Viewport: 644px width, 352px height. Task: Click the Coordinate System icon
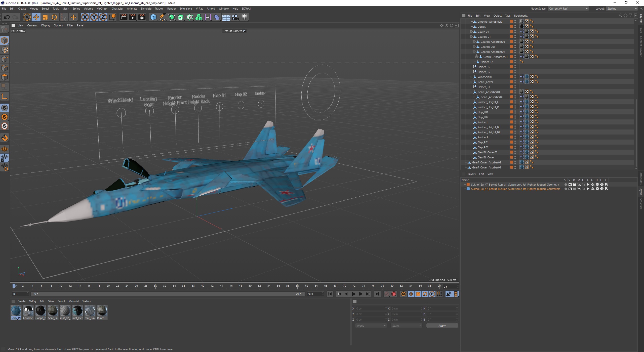point(113,17)
